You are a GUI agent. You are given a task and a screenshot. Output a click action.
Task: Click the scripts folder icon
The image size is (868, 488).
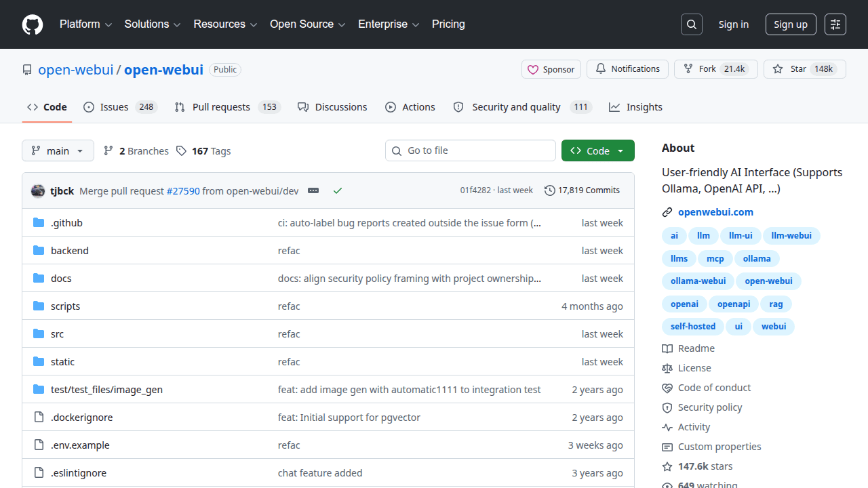[x=39, y=306]
